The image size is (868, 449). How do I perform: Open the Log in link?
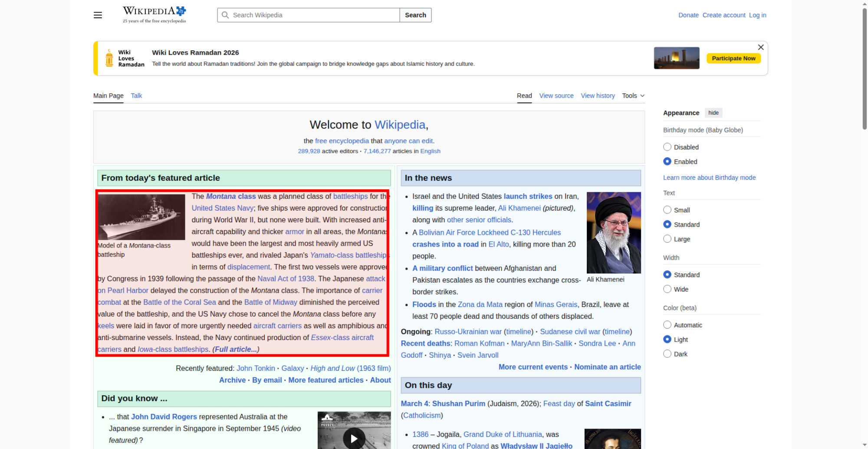757,15
